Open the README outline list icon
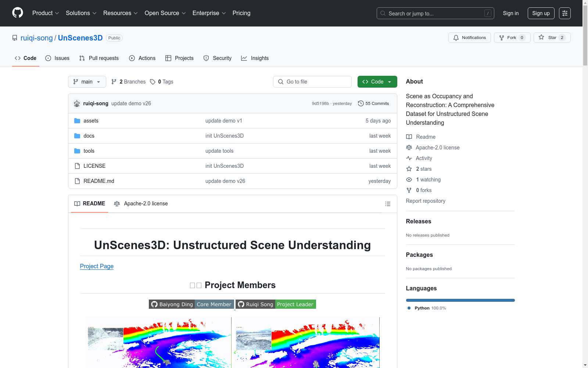The height and width of the screenshot is (368, 588). (387, 204)
